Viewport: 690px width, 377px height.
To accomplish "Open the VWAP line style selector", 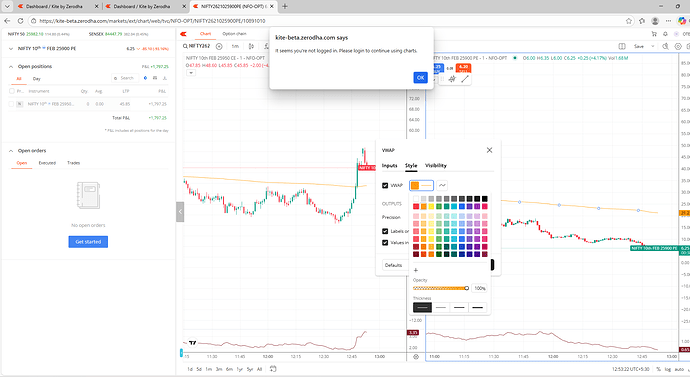I will (x=442, y=185).
